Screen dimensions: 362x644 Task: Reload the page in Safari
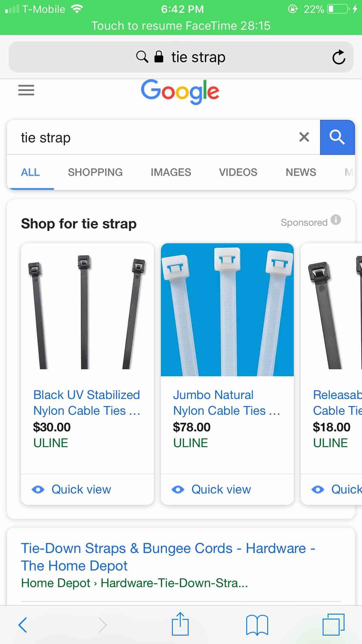338,57
